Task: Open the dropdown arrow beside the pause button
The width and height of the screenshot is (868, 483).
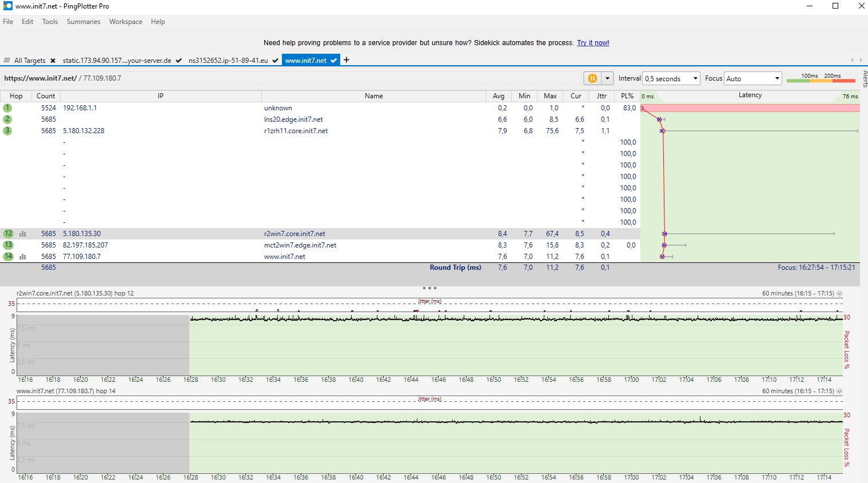Action: pos(607,78)
